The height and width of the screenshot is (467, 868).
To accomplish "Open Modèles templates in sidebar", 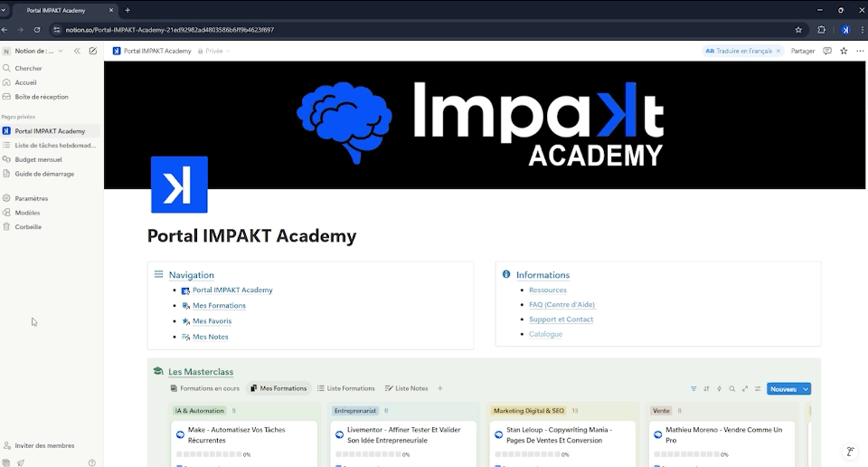I will 27,213.
